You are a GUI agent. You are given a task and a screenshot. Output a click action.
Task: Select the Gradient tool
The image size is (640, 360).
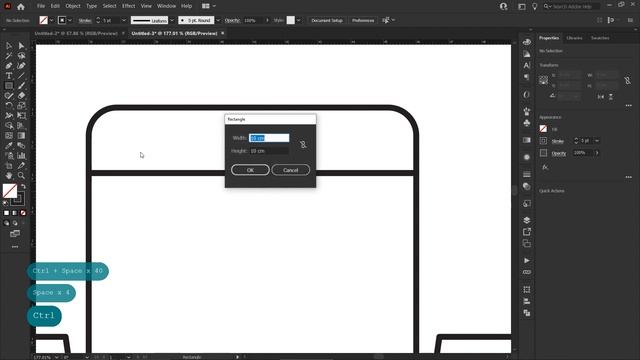(x=21, y=136)
